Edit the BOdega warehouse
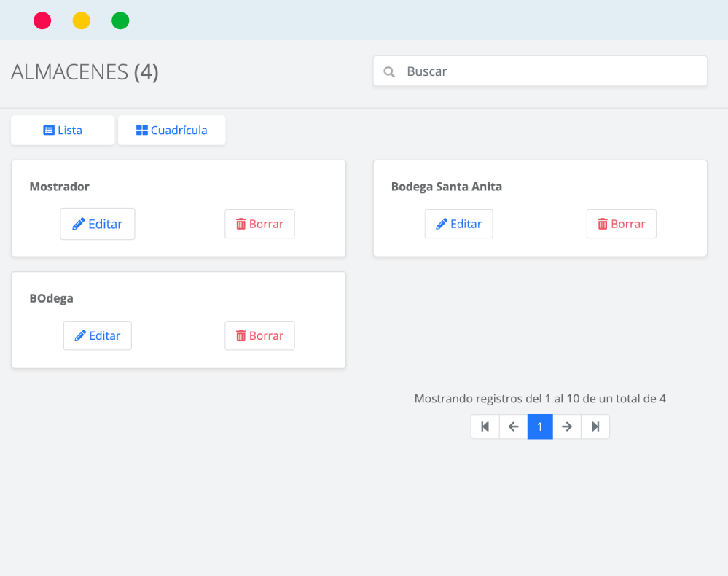Image resolution: width=728 pixels, height=576 pixels. [x=98, y=335]
